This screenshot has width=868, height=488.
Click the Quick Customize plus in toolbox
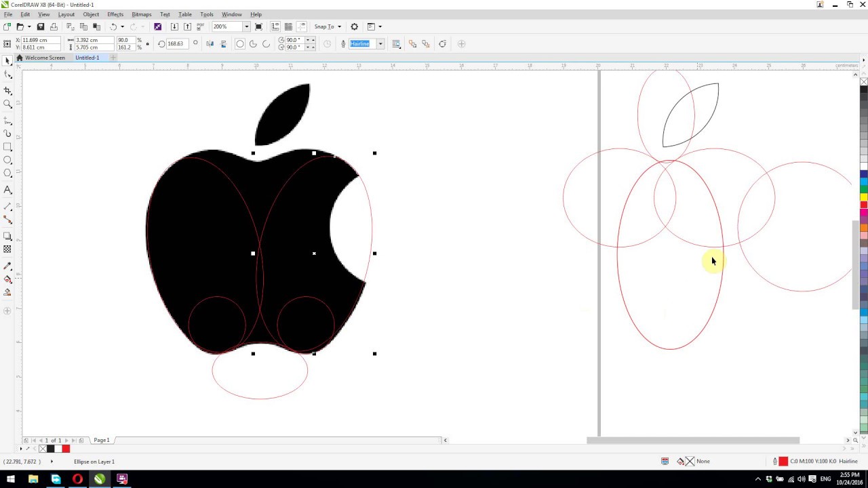coord(7,311)
